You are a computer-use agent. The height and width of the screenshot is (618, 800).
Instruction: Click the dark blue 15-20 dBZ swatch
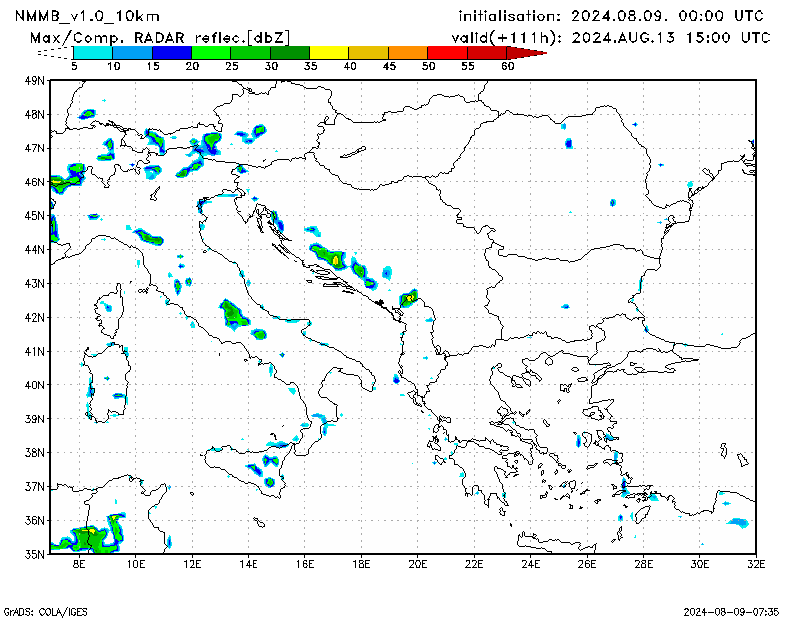171,52
